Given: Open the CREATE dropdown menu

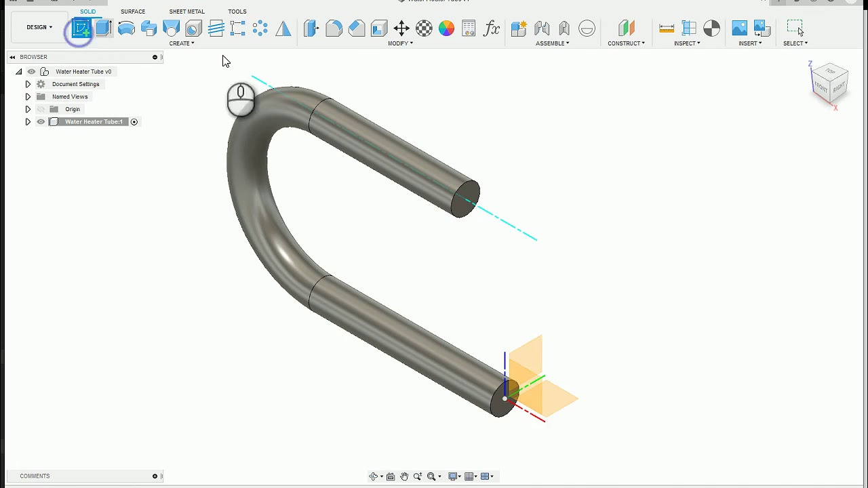Looking at the screenshot, I should click(182, 43).
